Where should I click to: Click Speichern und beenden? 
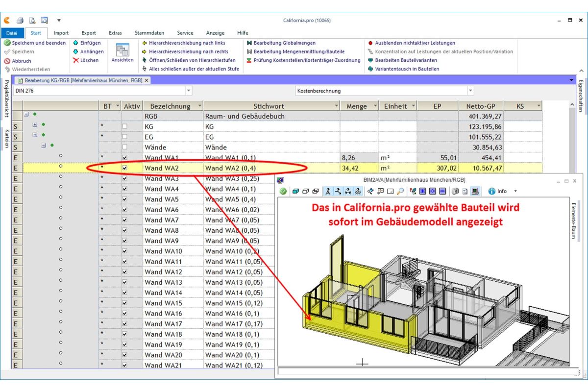pyautogui.click(x=35, y=43)
